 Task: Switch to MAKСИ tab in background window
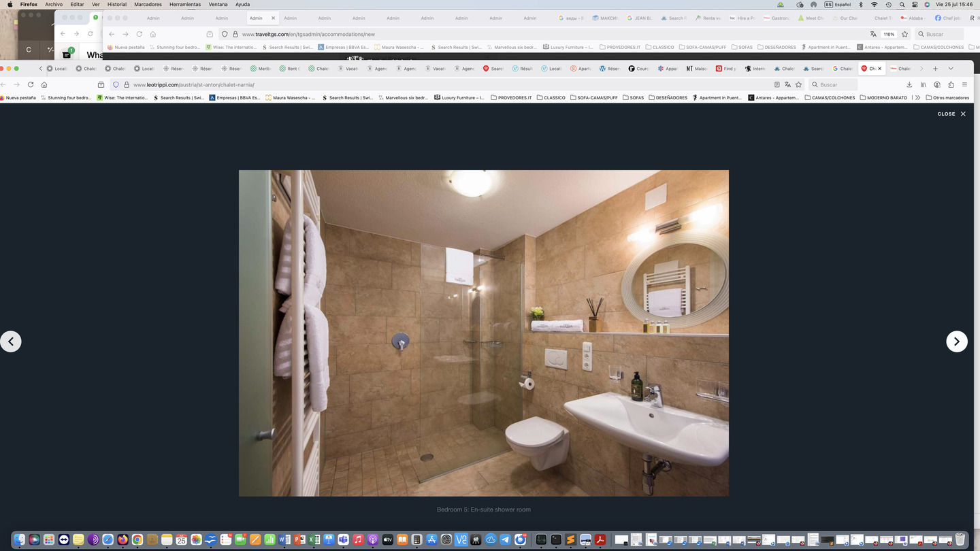(x=605, y=18)
